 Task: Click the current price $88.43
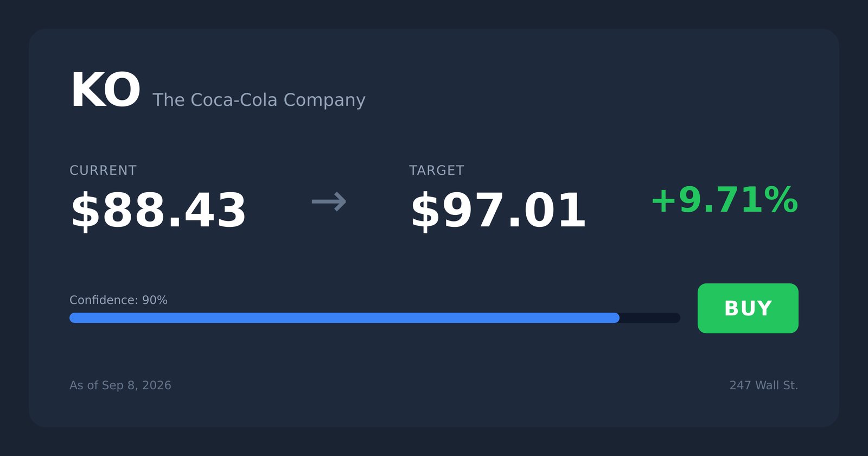(158, 211)
